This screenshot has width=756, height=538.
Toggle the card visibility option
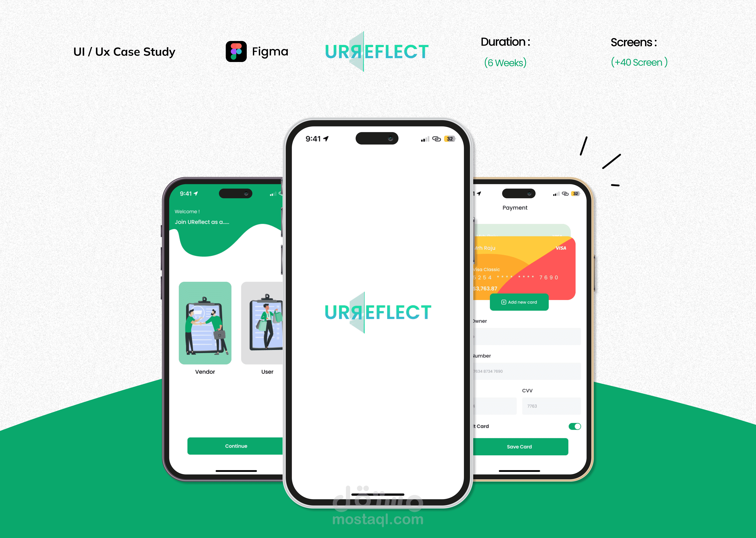click(575, 426)
